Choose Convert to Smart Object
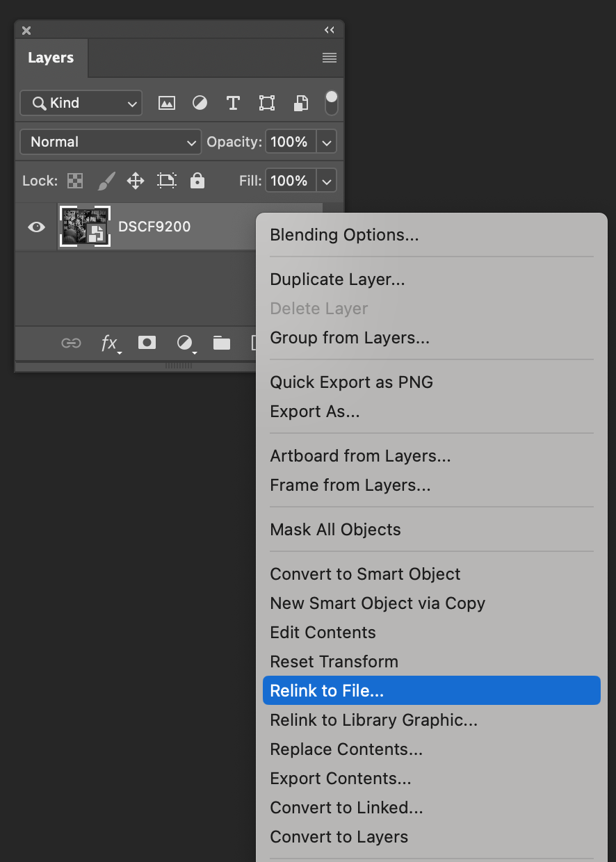Viewport: 616px width, 862px height. point(432,574)
